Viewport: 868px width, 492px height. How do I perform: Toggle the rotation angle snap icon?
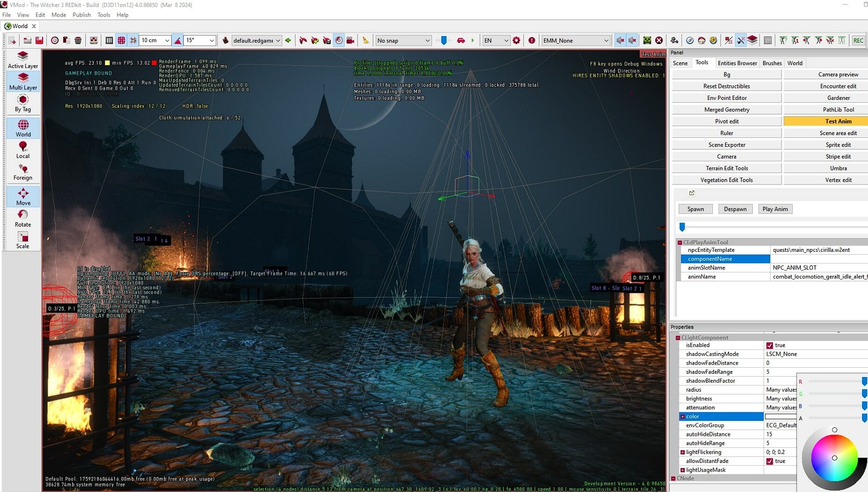coord(178,41)
